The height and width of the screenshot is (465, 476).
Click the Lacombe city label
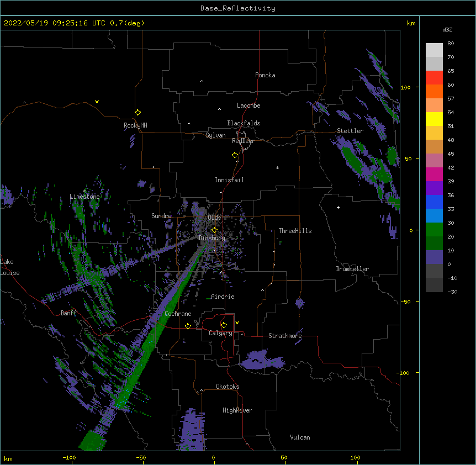click(248, 105)
